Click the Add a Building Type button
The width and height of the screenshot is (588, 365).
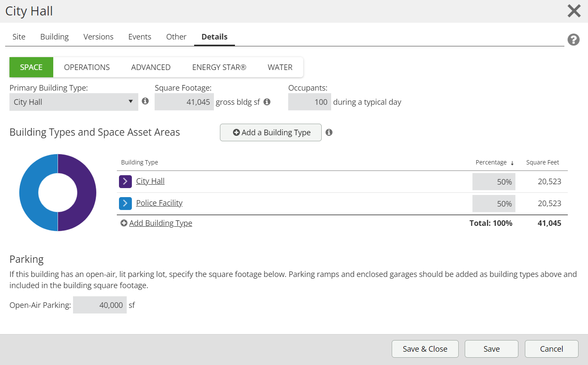coord(271,133)
